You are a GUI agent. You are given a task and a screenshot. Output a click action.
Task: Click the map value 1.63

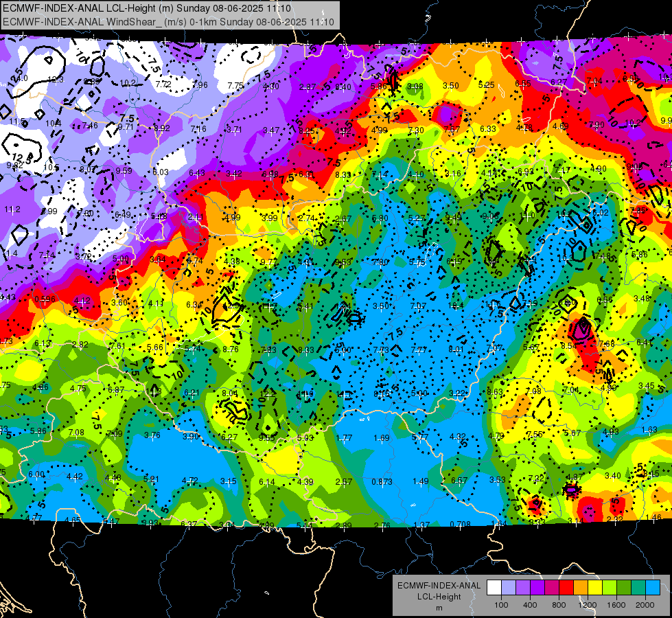(x=649, y=429)
